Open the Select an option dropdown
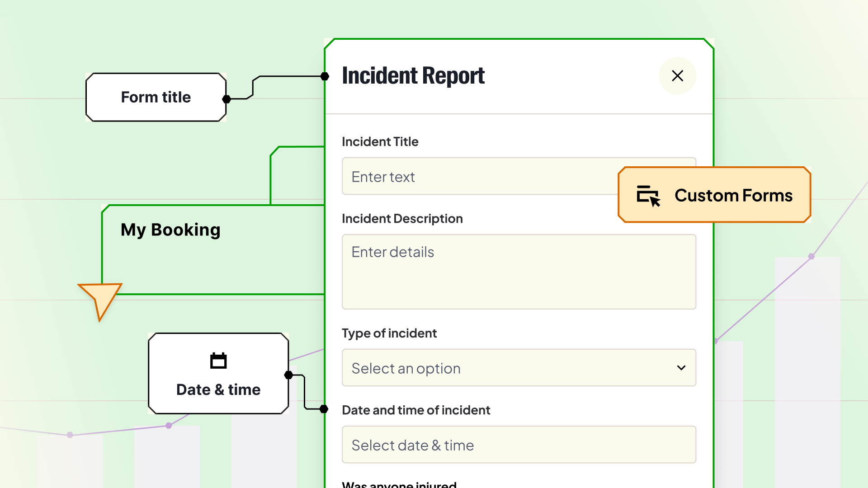 tap(497, 368)
